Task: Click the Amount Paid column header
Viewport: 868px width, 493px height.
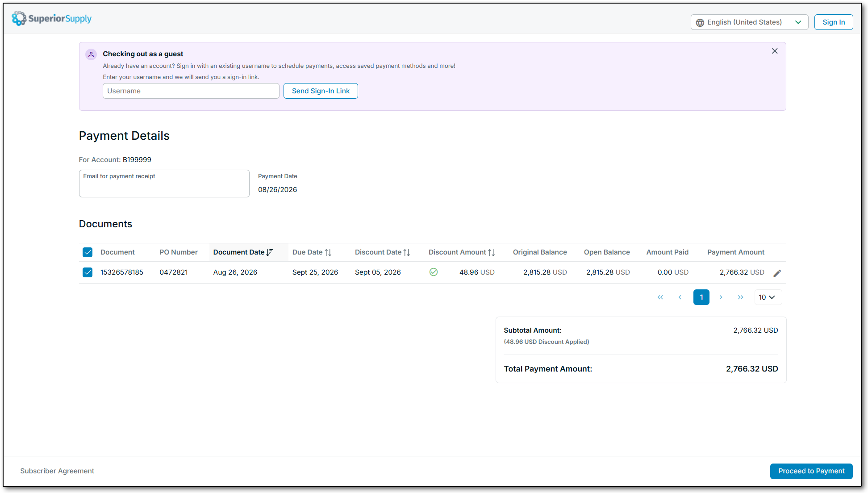Action: [x=667, y=252]
